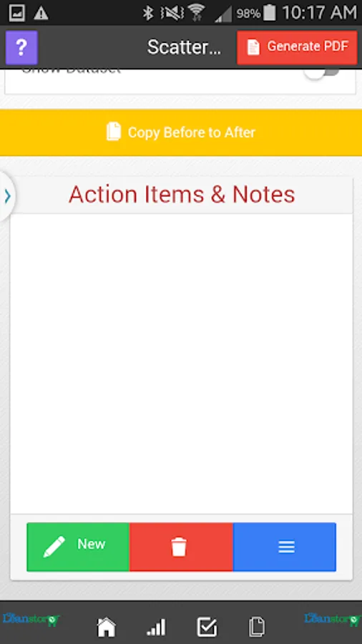The height and width of the screenshot is (644, 362).
Task: Tap the right Leanstory logo
Action: [x=333, y=620]
